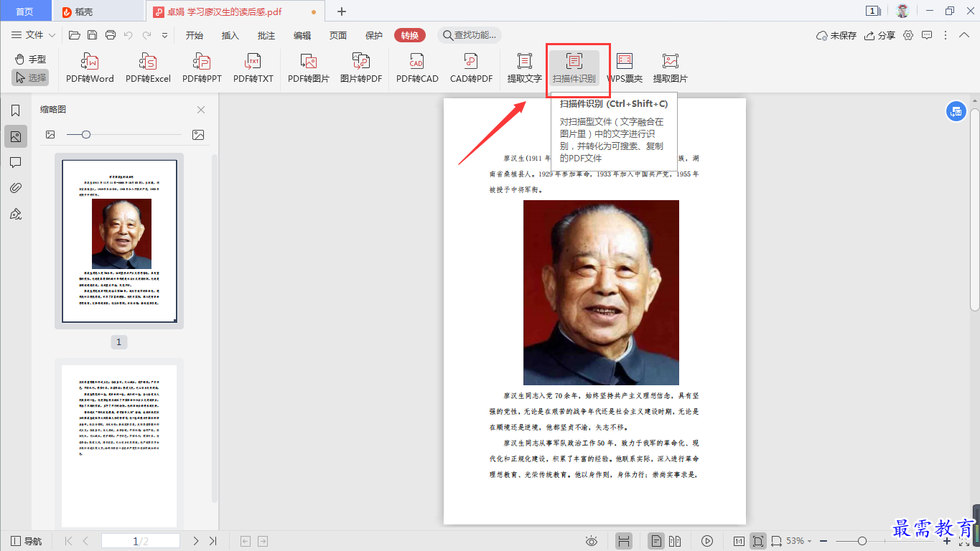The height and width of the screenshot is (551, 980).
Task: Open the comments panel in left sidebar
Action: (15, 162)
